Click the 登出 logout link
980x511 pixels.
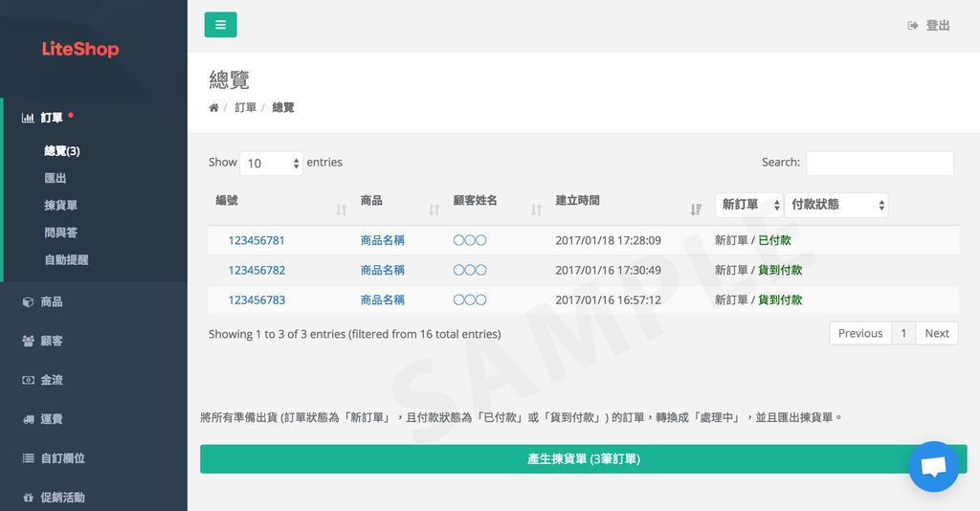(x=938, y=26)
